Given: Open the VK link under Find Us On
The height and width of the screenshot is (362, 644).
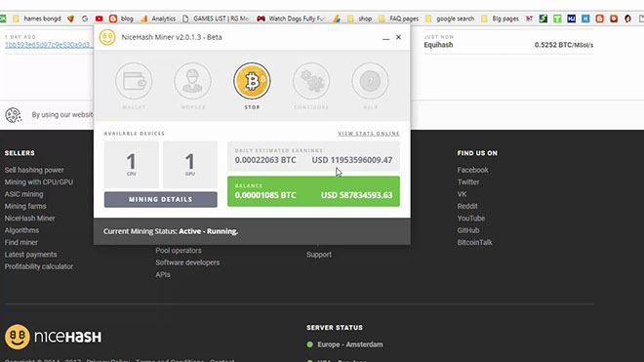Looking at the screenshot, I should (463, 194).
